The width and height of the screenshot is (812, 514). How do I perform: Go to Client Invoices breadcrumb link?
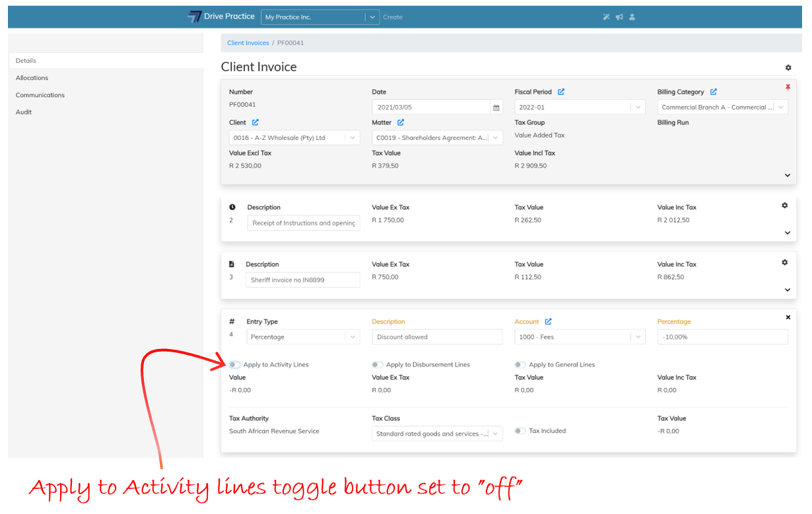coord(248,43)
